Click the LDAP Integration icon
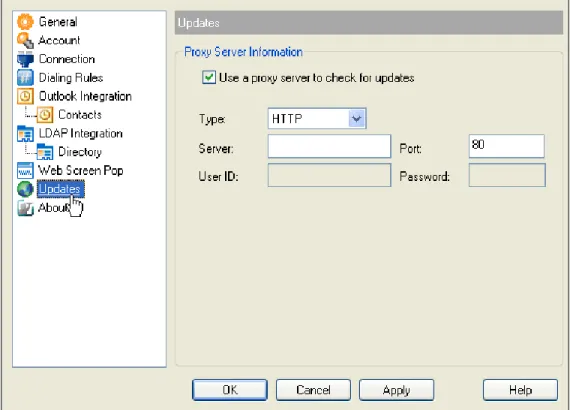The image size is (570, 410). click(x=25, y=133)
